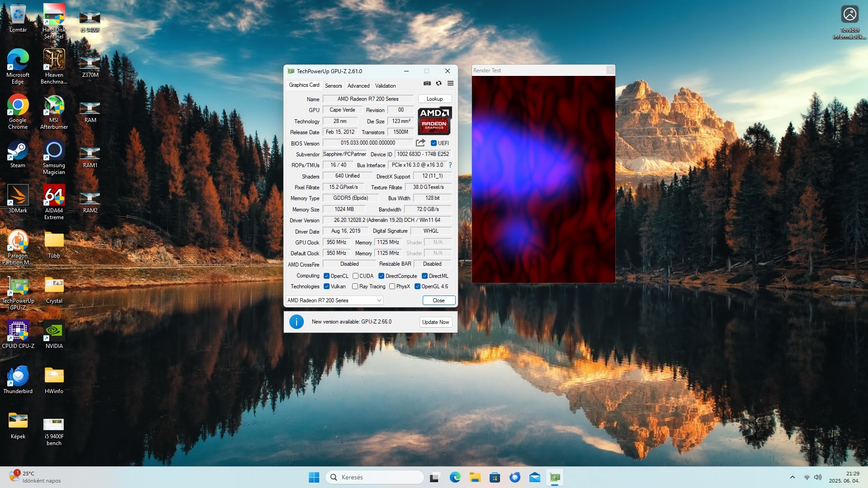Click the volume icon in system tray
Viewport: 868px width, 488px height.
pyautogui.click(x=818, y=477)
